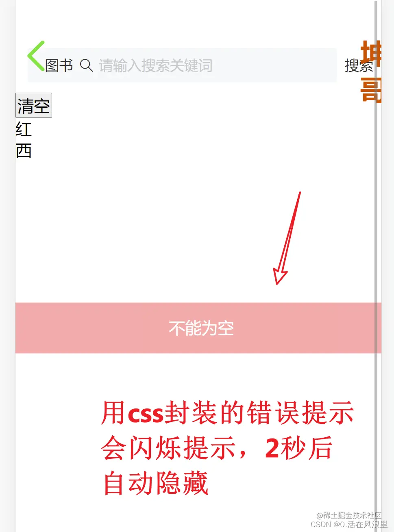This screenshot has height=532, width=394.
Task: Click the red text 自动隐藏
Action: coord(156,483)
